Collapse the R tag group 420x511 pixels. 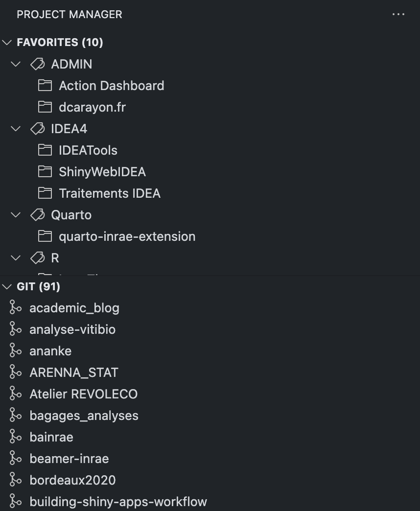[x=16, y=258]
